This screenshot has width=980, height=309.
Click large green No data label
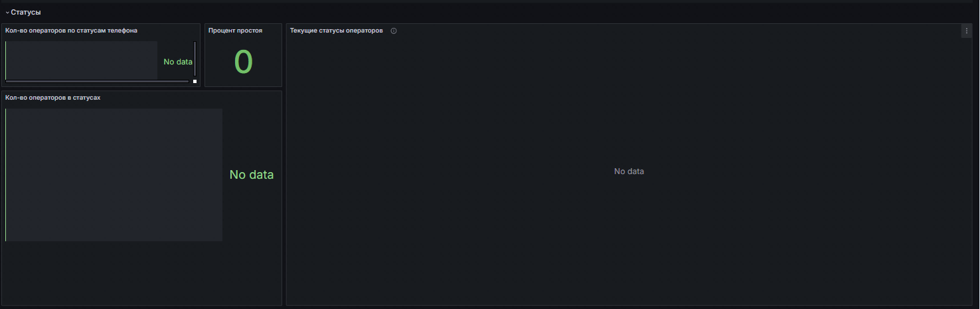(252, 175)
